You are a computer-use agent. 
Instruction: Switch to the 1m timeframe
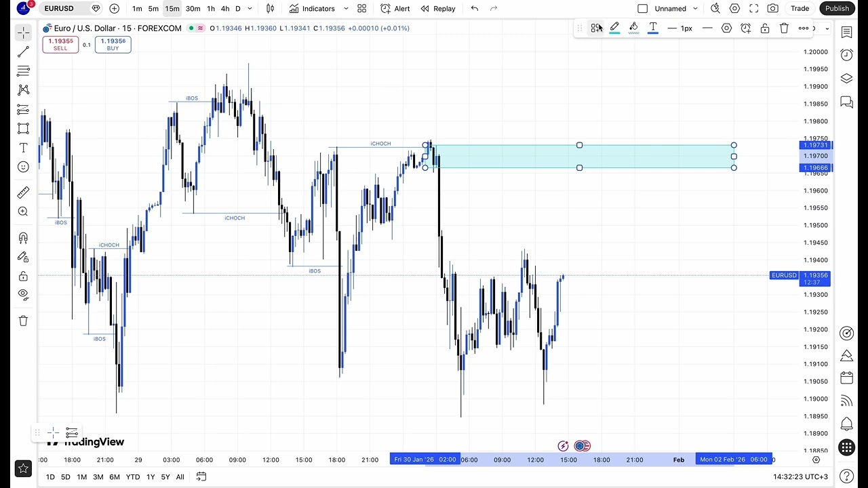(137, 8)
